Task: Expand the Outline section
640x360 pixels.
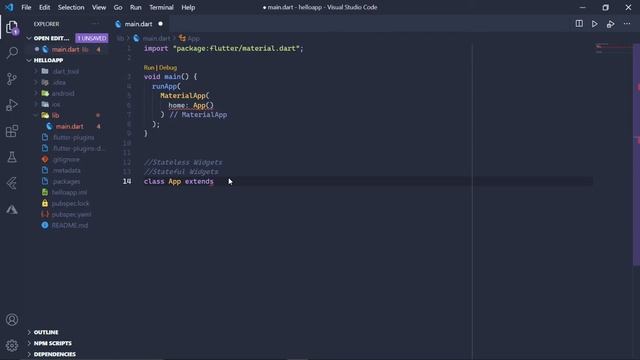Action: tap(29, 332)
